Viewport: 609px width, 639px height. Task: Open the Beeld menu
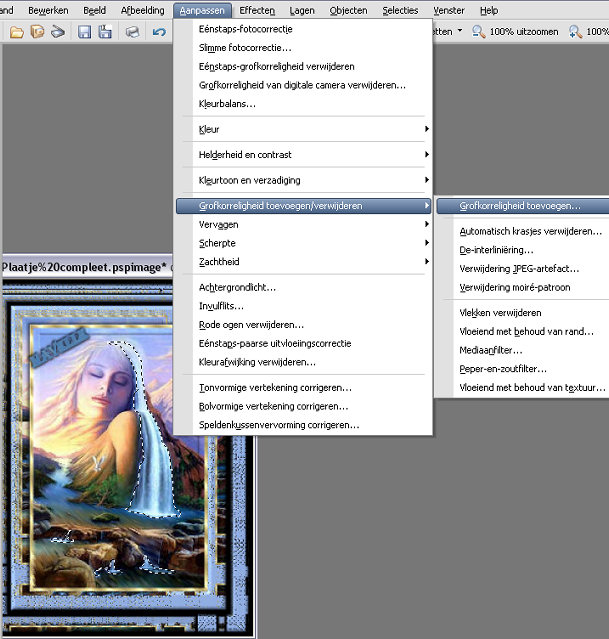click(x=95, y=11)
